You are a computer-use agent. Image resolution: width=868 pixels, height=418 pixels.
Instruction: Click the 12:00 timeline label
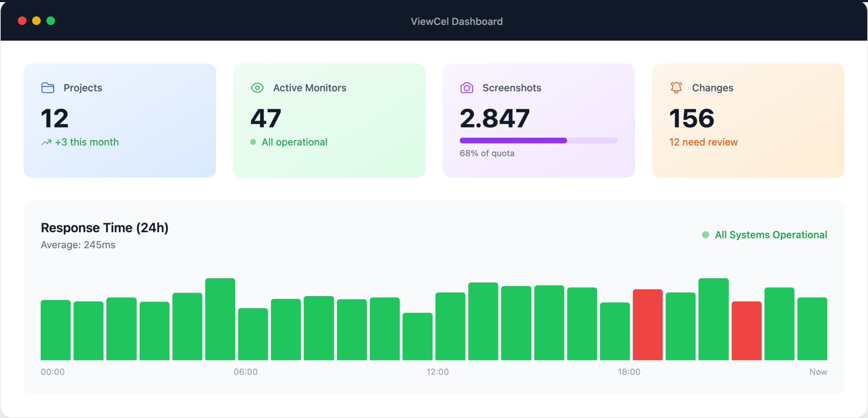pyautogui.click(x=437, y=372)
